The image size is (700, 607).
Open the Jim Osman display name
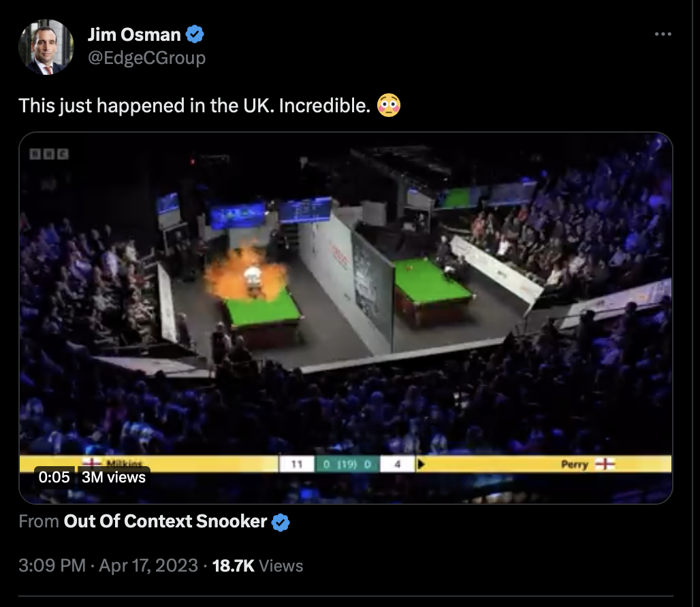(x=134, y=34)
